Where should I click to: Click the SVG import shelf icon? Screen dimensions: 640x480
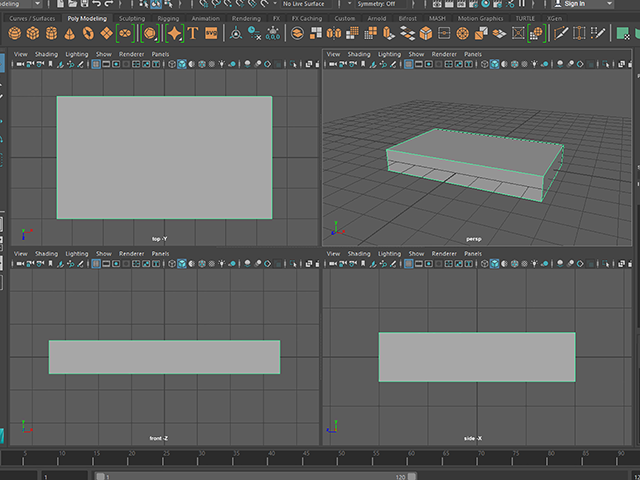[211, 33]
